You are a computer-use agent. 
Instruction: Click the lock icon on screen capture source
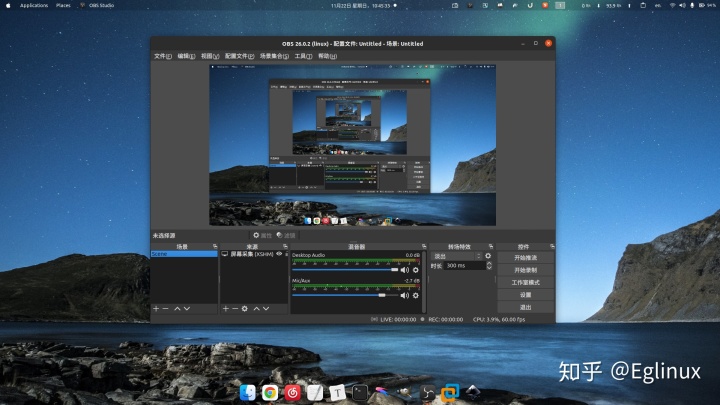pos(287,254)
